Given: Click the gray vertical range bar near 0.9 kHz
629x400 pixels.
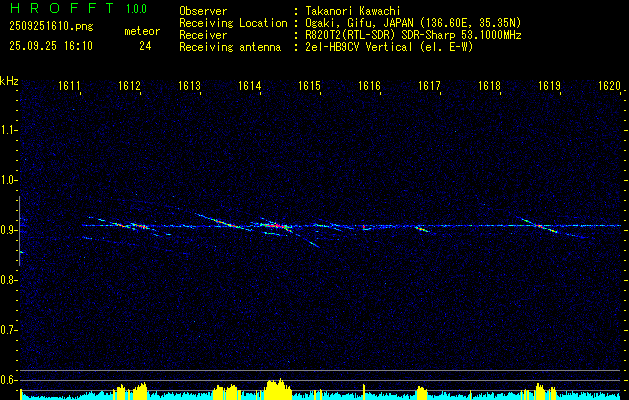Looking at the screenshot, I should click(19, 231).
